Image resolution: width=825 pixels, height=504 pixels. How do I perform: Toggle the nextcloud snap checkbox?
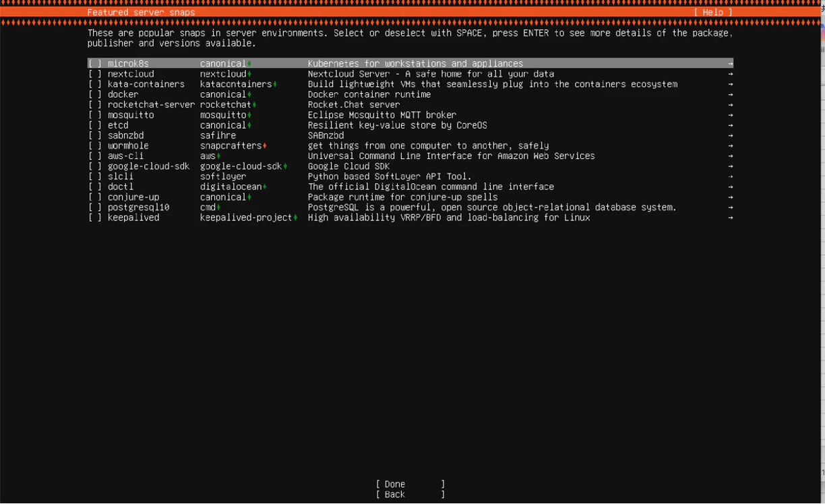point(95,74)
